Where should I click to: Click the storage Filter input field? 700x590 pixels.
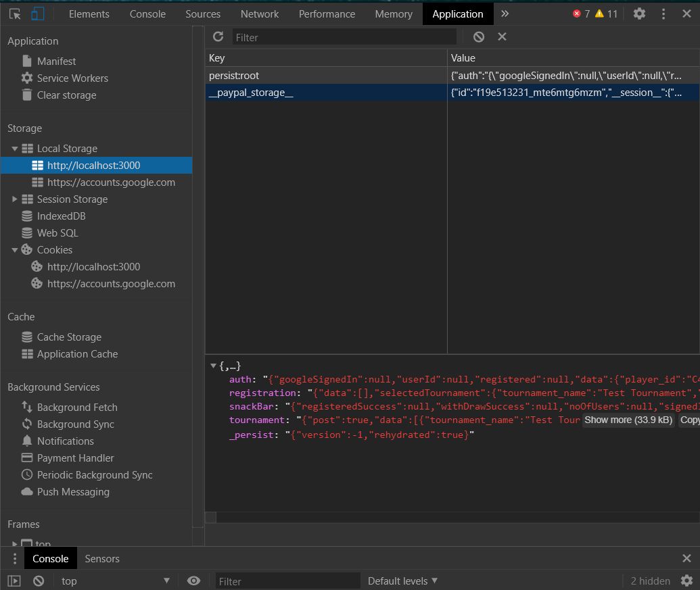344,37
